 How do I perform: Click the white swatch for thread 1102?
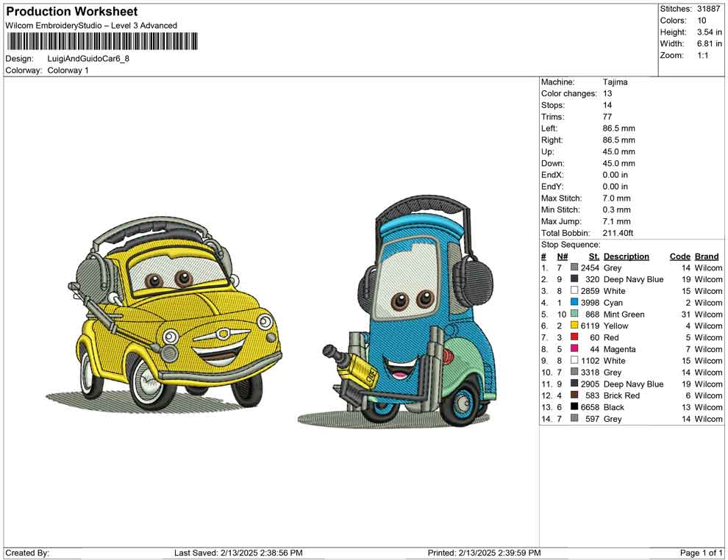[574, 360]
